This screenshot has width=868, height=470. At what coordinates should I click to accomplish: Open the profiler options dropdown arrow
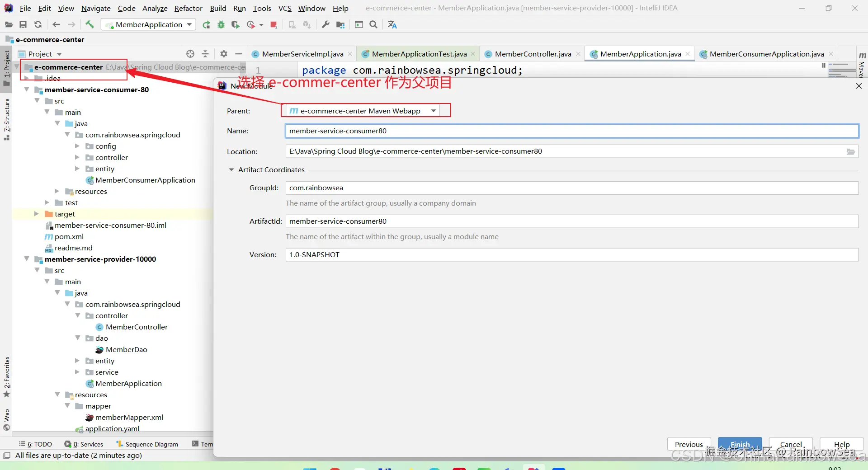(261, 25)
